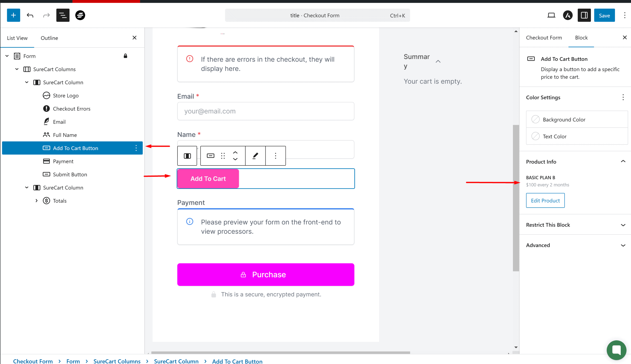This screenshot has width=631, height=364.
Task: Click the pencil edit icon in block toolbar
Action: [x=255, y=156]
